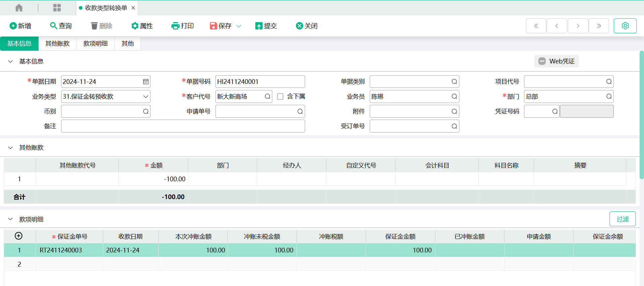Click the 2024-11-24 收款日期 cell

(x=131, y=250)
